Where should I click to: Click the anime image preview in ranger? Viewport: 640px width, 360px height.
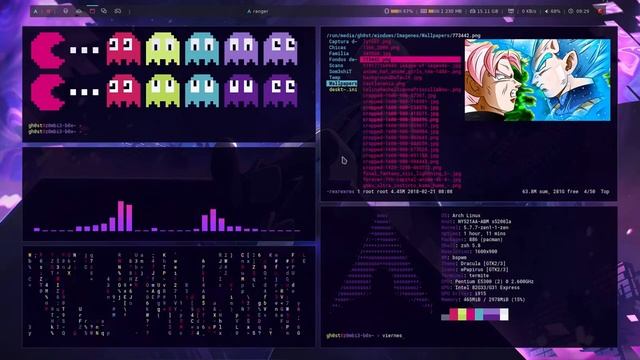[x=538, y=80]
